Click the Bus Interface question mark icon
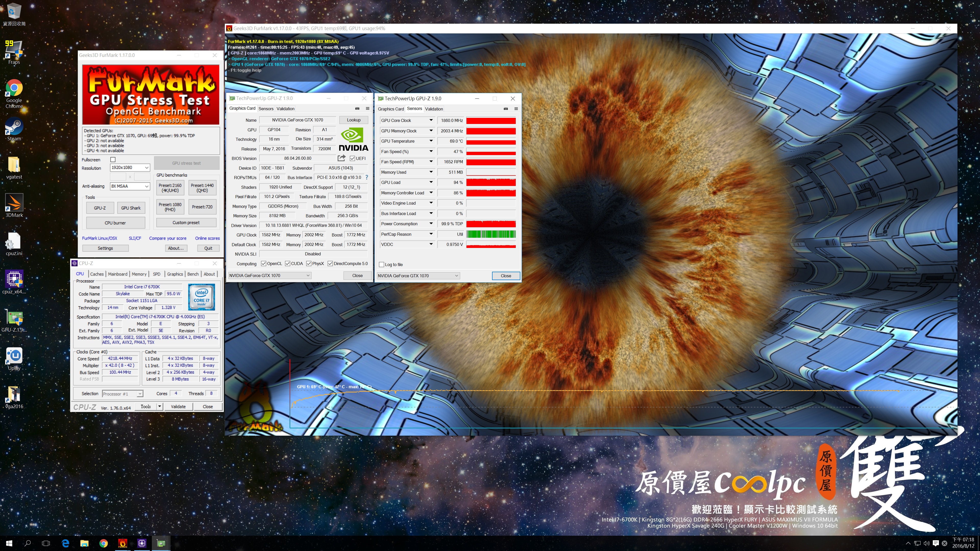 (x=367, y=177)
